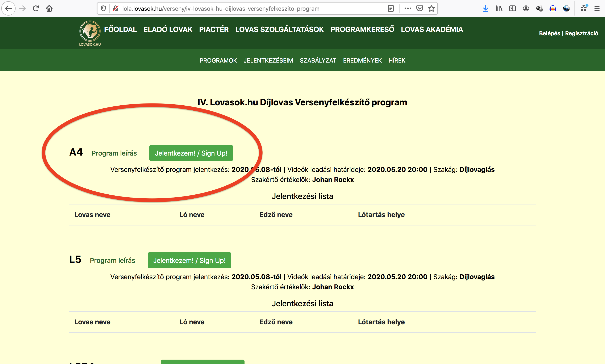Open LOVAS AKADÉMIA menu item
Image resolution: width=605 pixels, height=364 pixels.
click(432, 29)
